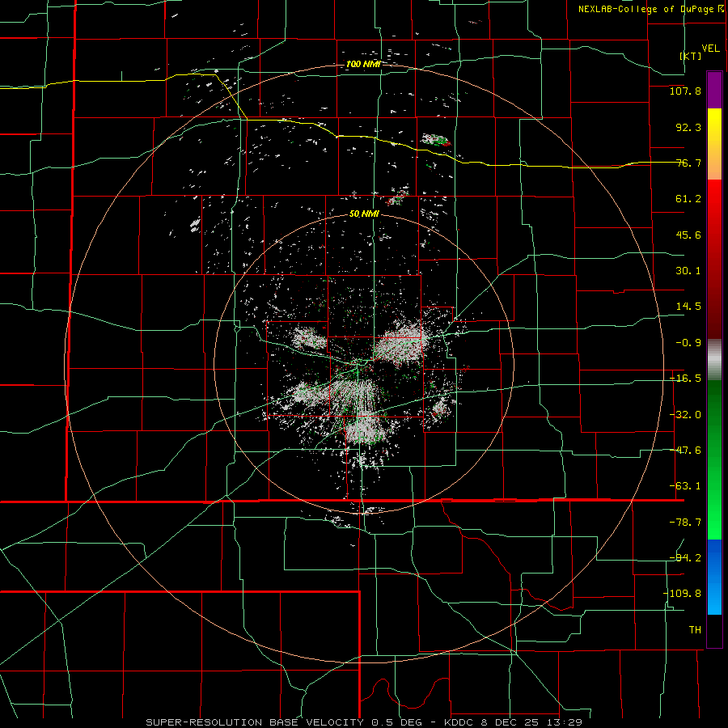This screenshot has width=728, height=728.
Task: Select the 45.6 scale value
Action: coord(688,235)
